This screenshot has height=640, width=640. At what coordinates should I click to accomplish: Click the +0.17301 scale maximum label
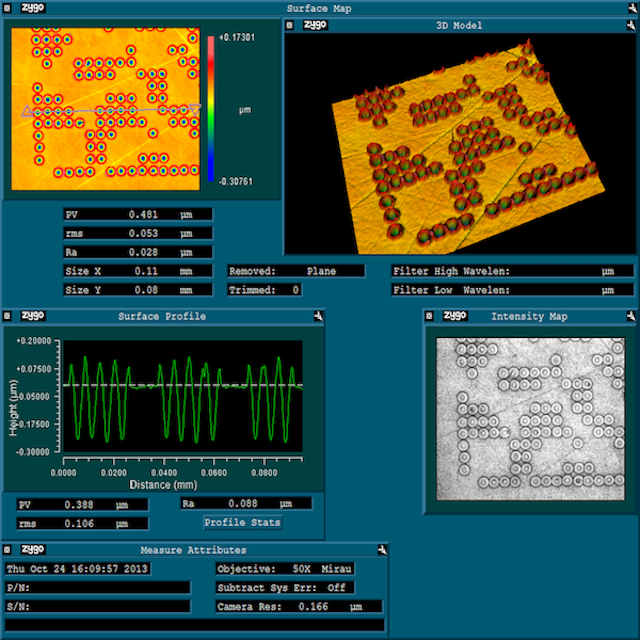click(237, 38)
